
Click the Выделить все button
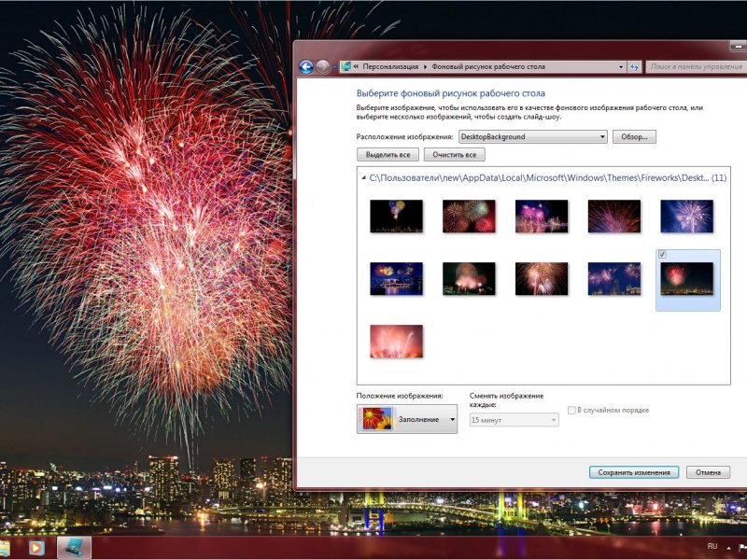click(x=388, y=155)
